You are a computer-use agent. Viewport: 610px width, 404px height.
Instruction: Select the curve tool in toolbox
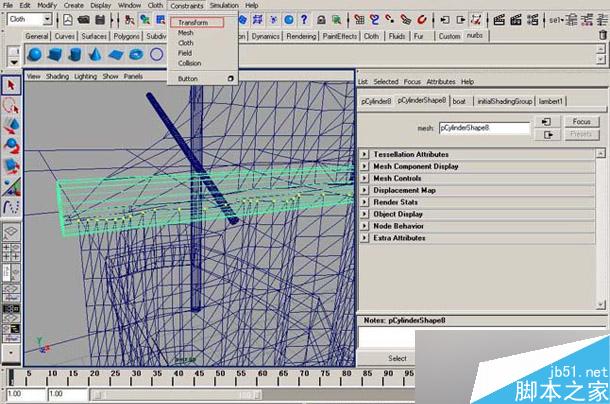point(11,207)
